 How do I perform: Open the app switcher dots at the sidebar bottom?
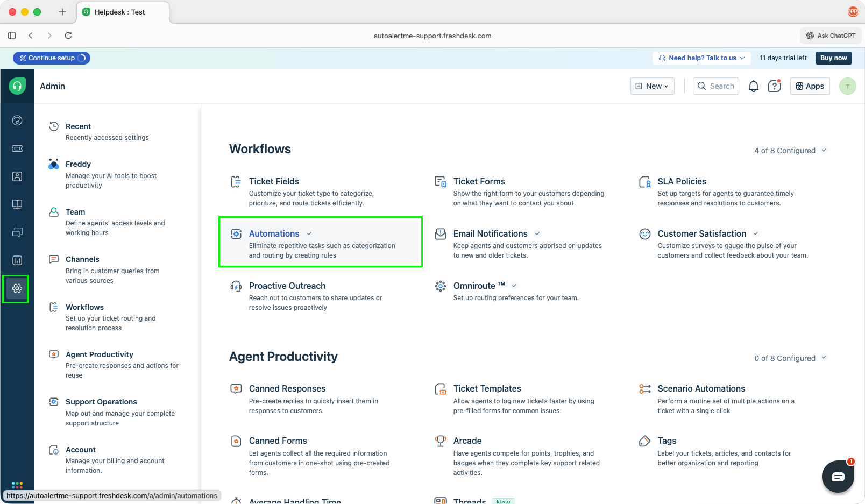tap(17, 485)
